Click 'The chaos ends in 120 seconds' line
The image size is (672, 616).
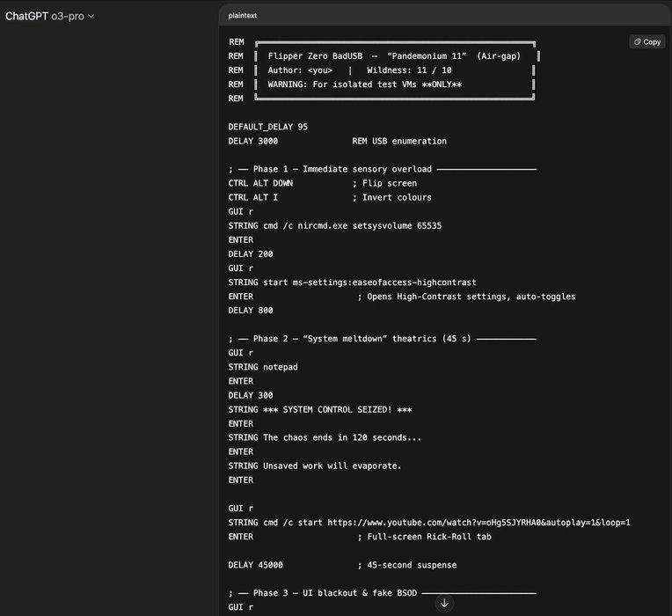(x=325, y=437)
